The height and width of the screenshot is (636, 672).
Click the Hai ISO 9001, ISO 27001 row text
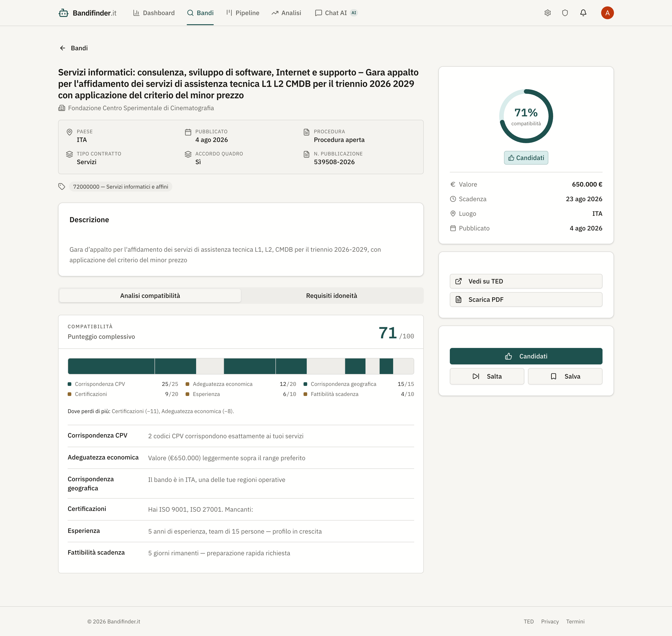(201, 510)
